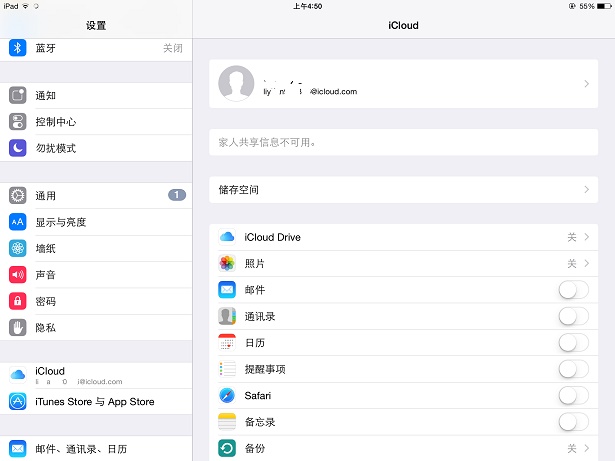Tap the 设置 title header
The image size is (615, 461).
coord(96,26)
